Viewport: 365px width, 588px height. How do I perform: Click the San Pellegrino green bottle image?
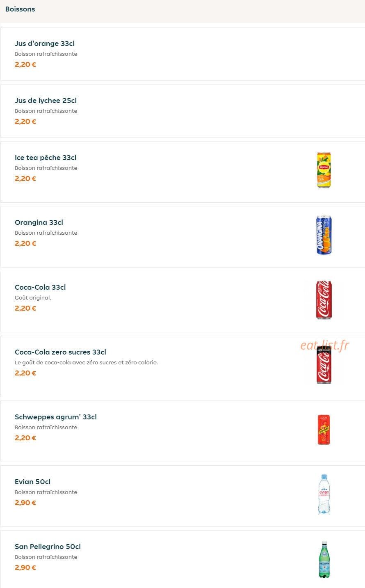coord(324,559)
